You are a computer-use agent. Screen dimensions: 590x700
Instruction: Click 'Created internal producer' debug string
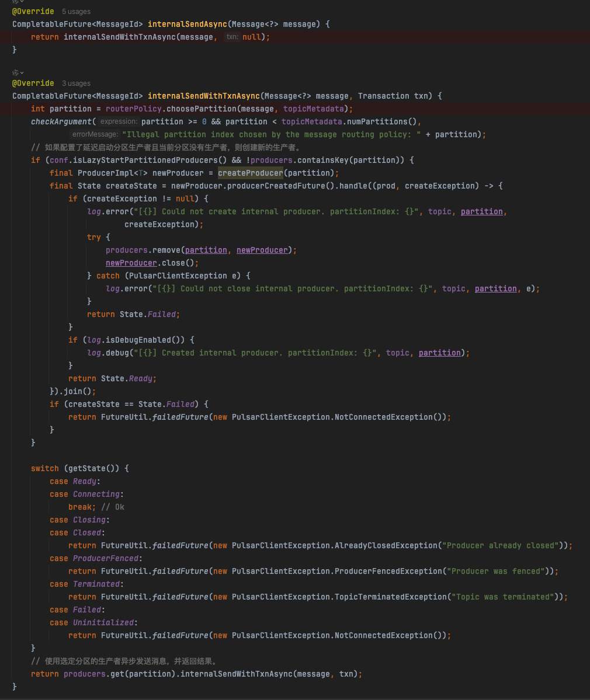point(255,353)
